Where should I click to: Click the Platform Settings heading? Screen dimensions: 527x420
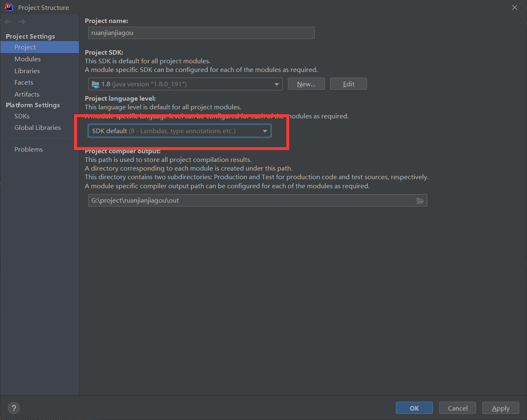pos(33,105)
